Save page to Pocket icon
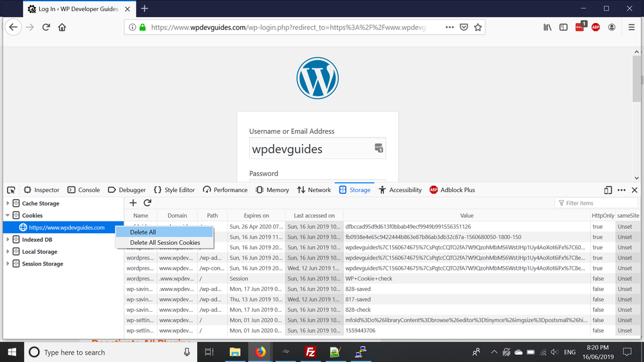Screen dimensions: 644x362 click(x=464, y=27)
